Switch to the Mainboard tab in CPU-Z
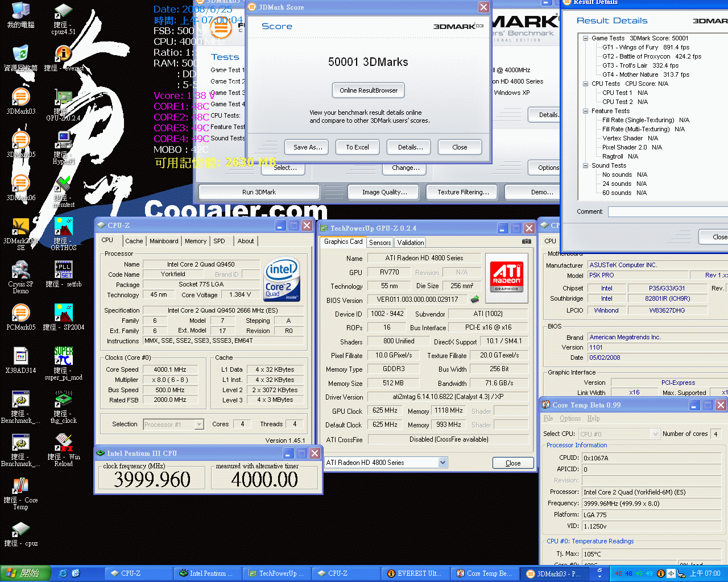 (x=164, y=241)
